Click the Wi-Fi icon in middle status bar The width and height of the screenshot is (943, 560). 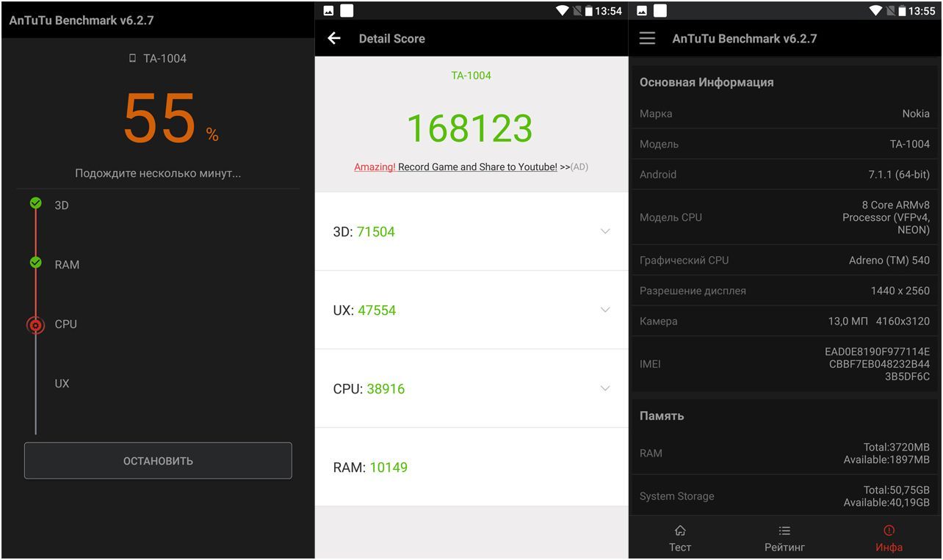563,10
